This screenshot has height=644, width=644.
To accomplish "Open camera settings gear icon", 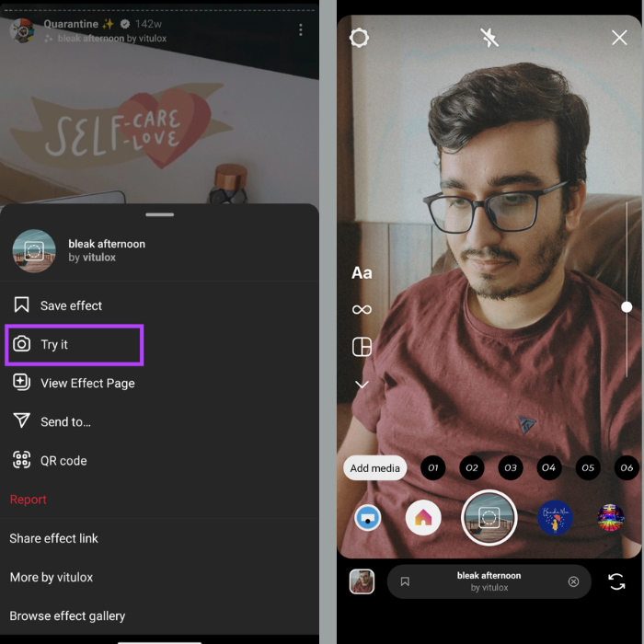I will point(359,38).
